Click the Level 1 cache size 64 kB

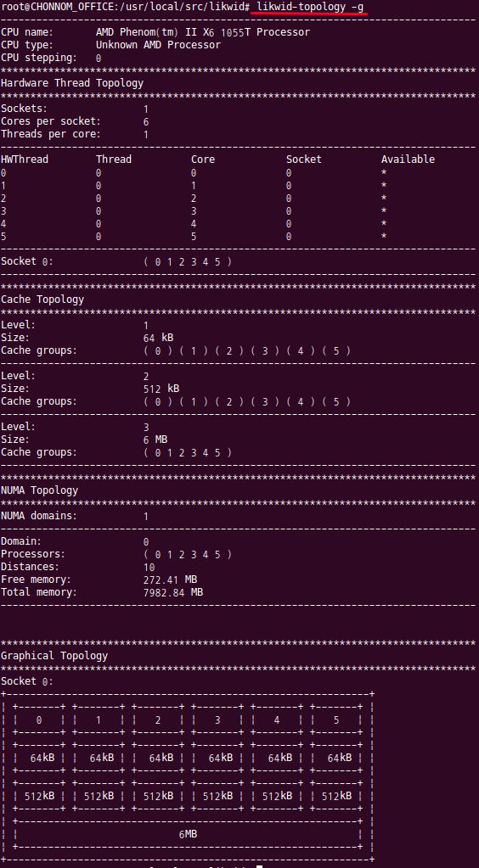click(x=158, y=338)
